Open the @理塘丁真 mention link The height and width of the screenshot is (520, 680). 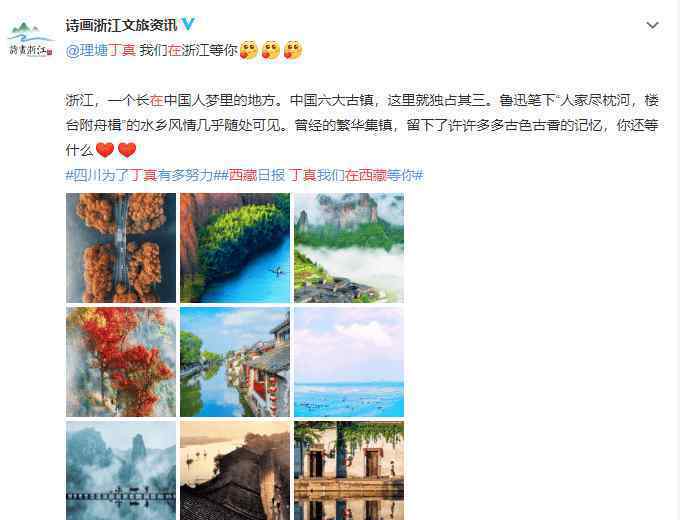pos(101,50)
